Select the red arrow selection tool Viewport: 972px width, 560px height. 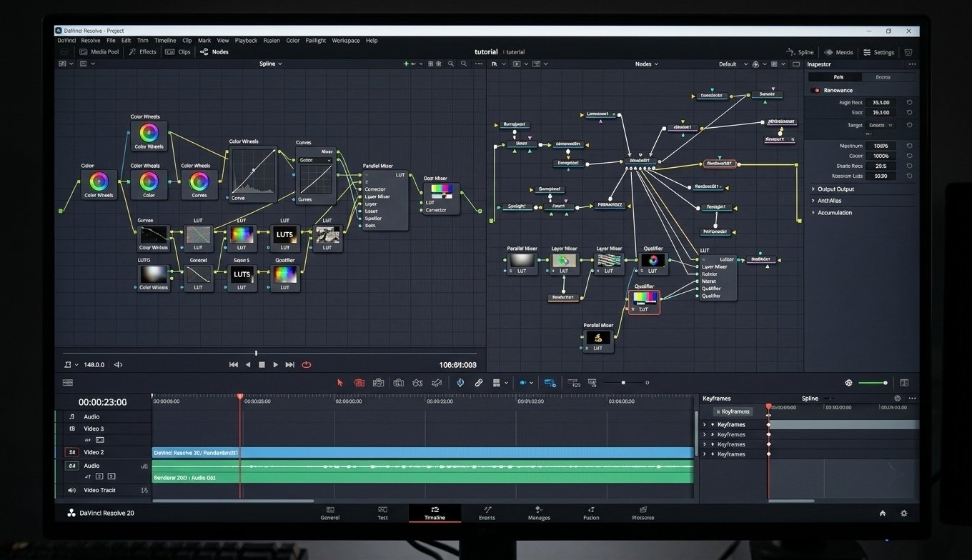[339, 383]
